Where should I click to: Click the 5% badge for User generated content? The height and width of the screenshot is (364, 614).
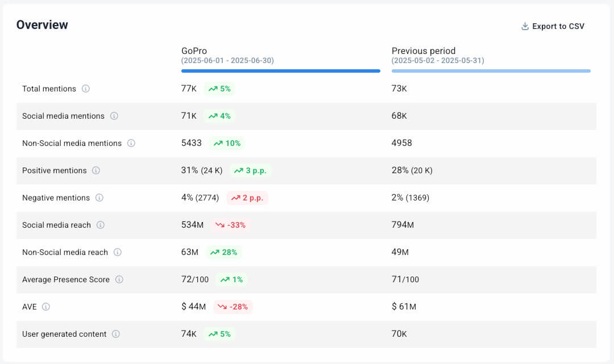[219, 334]
